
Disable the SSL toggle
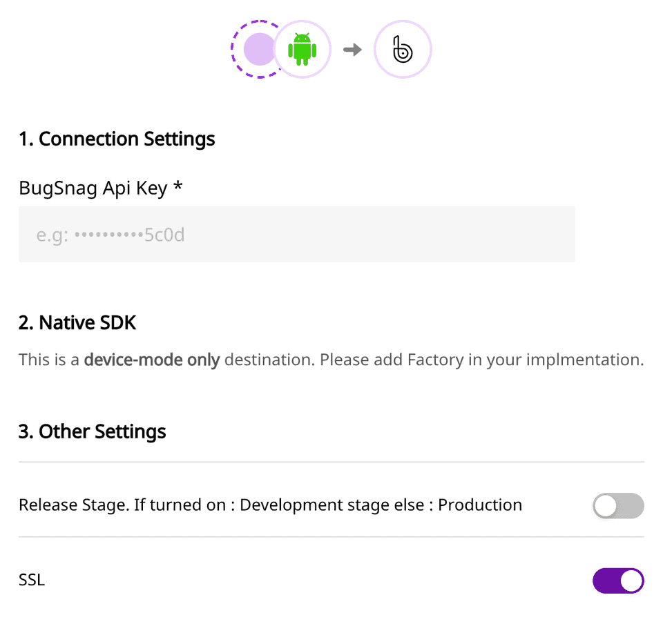[618, 580]
